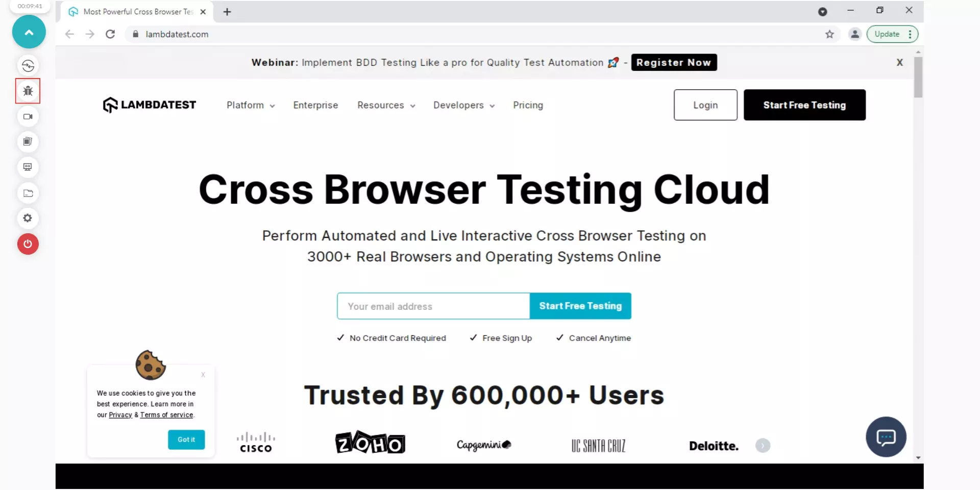Collapse the sidebar with teal arrow button
The image size is (980, 490).
[29, 32]
